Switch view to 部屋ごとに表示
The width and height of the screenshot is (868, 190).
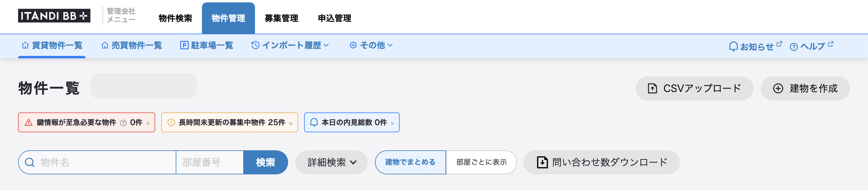(x=481, y=162)
